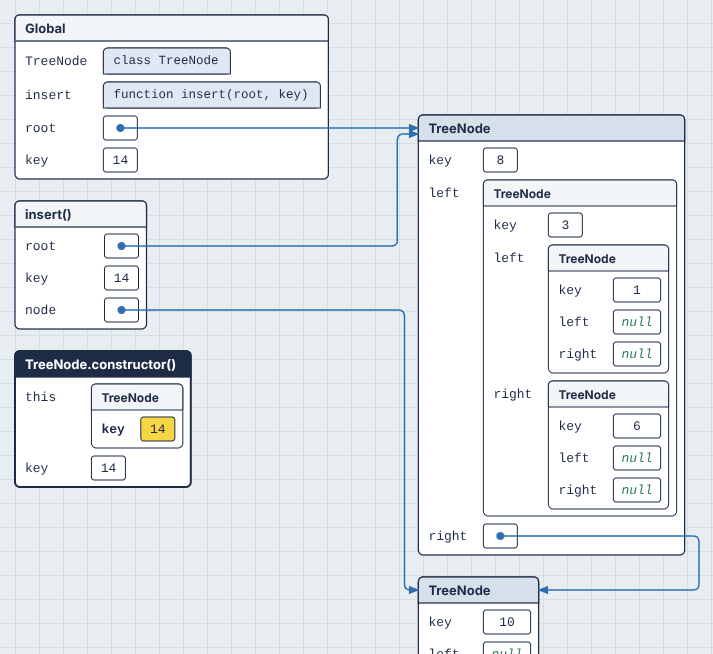Image resolution: width=713 pixels, height=654 pixels.
Task: Select the highlighted yellow key value 14
Action: tap(158, 429)
